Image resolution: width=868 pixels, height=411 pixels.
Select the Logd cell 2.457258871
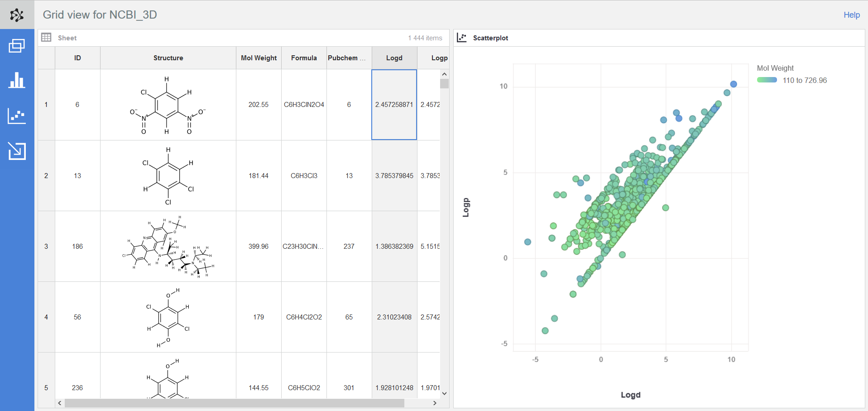click(394, 105)
